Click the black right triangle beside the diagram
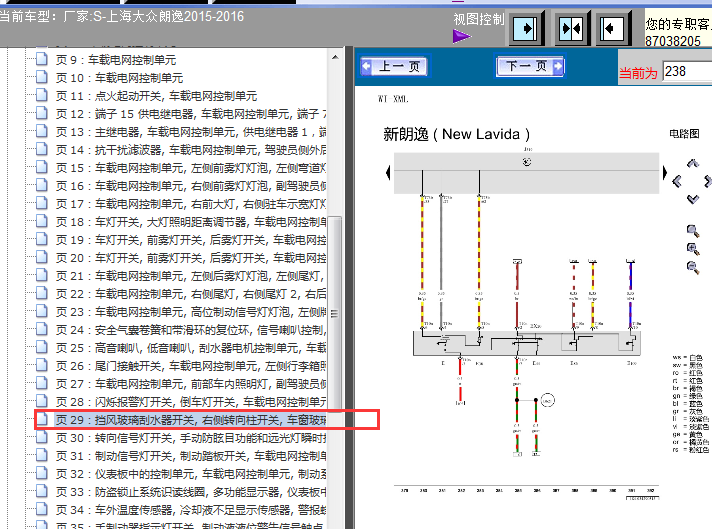 [665, 173]
